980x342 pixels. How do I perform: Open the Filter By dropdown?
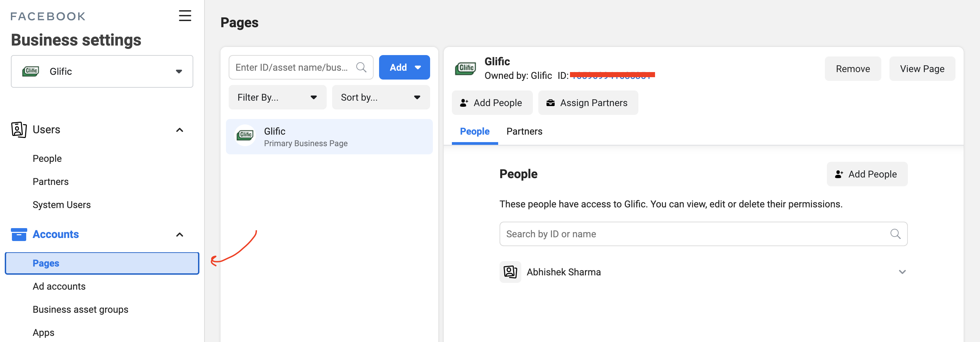pos(277,97)
